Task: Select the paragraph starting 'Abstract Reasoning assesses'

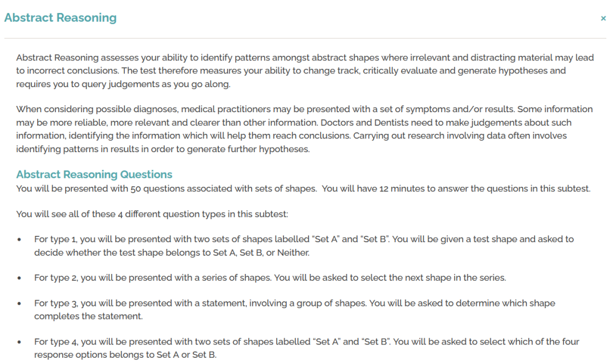Action: click(x=305, y=71)
